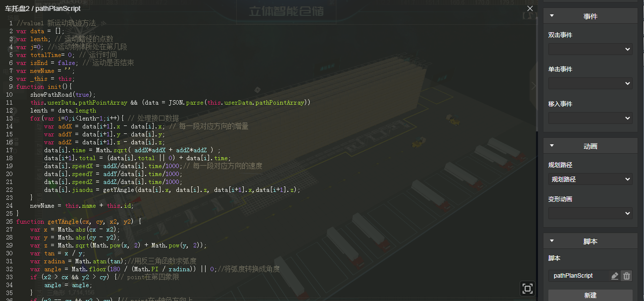
Task: Click line number 13 in the gutter
Action: click(8, 119)
